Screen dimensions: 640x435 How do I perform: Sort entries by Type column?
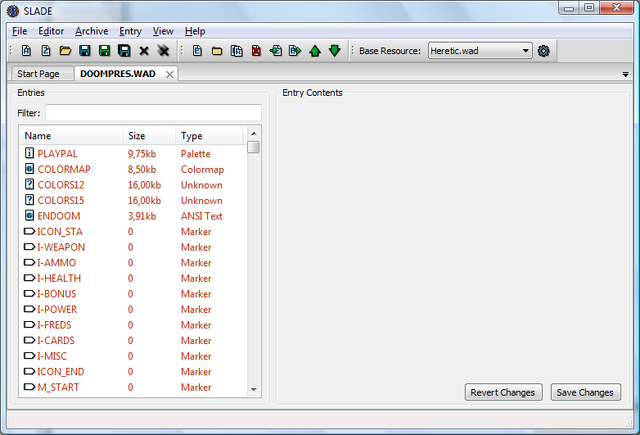209,135
